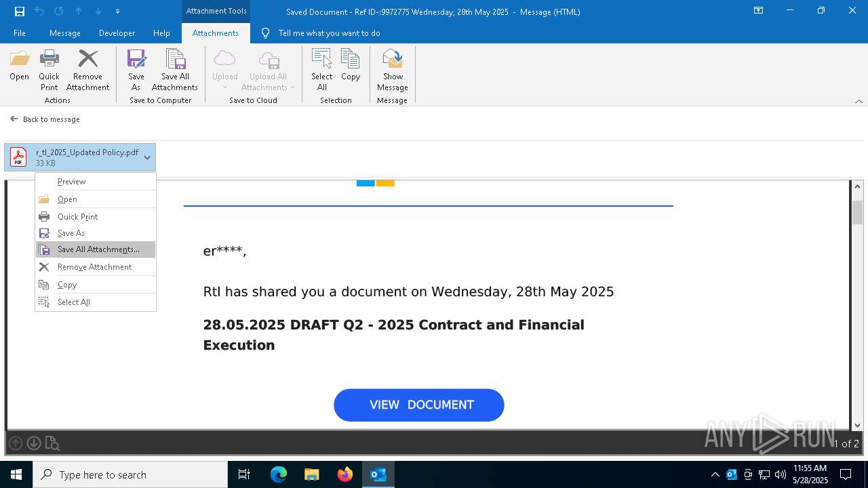Open Task View from the taskbar

pos(244,474)
